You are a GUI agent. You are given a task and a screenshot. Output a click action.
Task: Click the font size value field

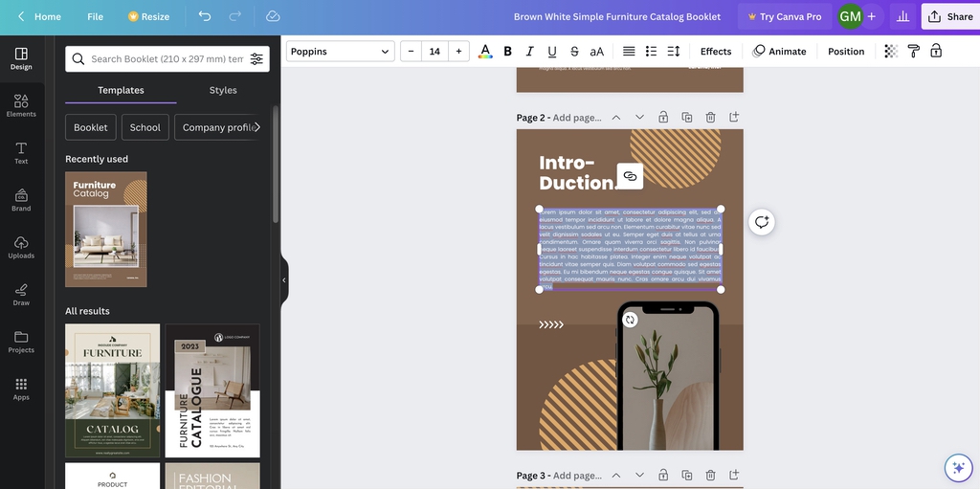[434, 52]
